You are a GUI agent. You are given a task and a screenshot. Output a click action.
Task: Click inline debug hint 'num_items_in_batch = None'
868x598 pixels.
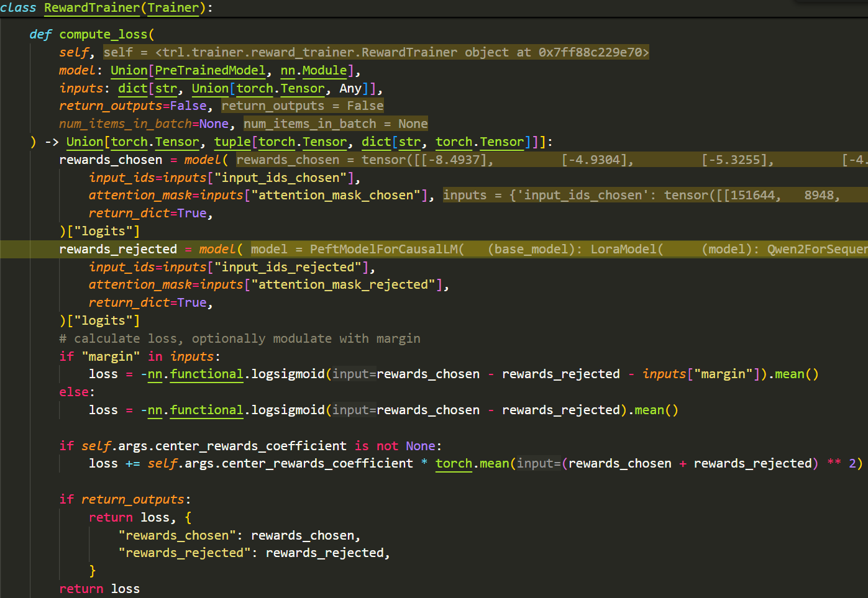[336, 124]
